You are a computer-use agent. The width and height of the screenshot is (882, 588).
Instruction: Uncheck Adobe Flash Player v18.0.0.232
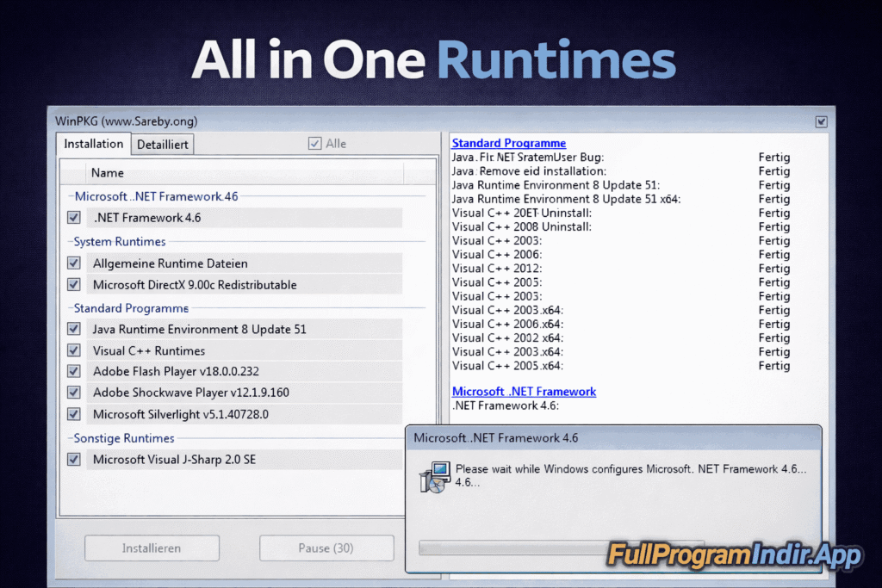click(73, 371)
